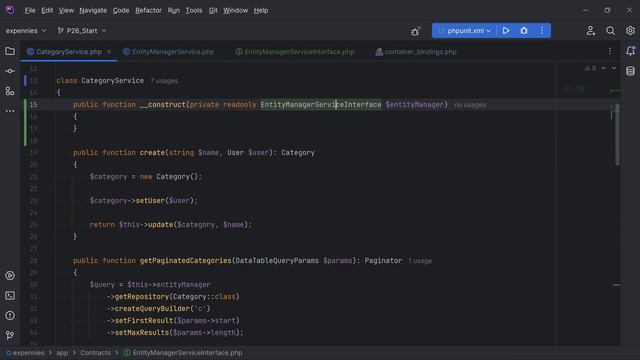Open the Help menu
The height and width of the screenshot is (360, 640).
261,10
